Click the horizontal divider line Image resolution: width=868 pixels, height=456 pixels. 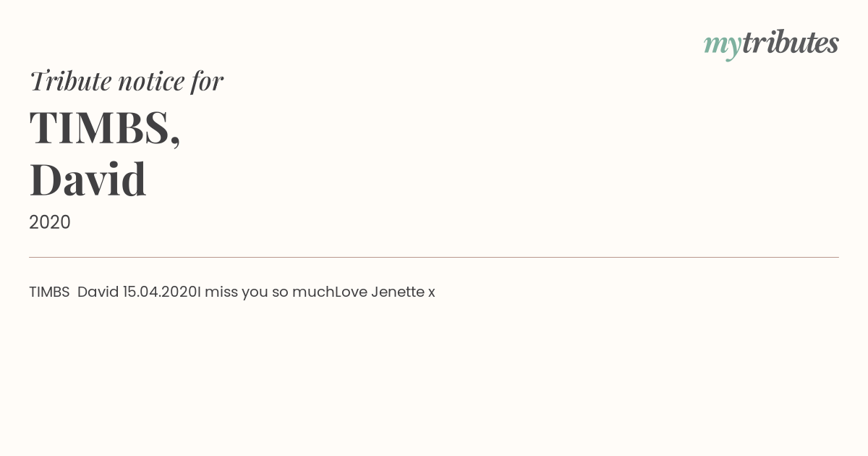point(434,257)
